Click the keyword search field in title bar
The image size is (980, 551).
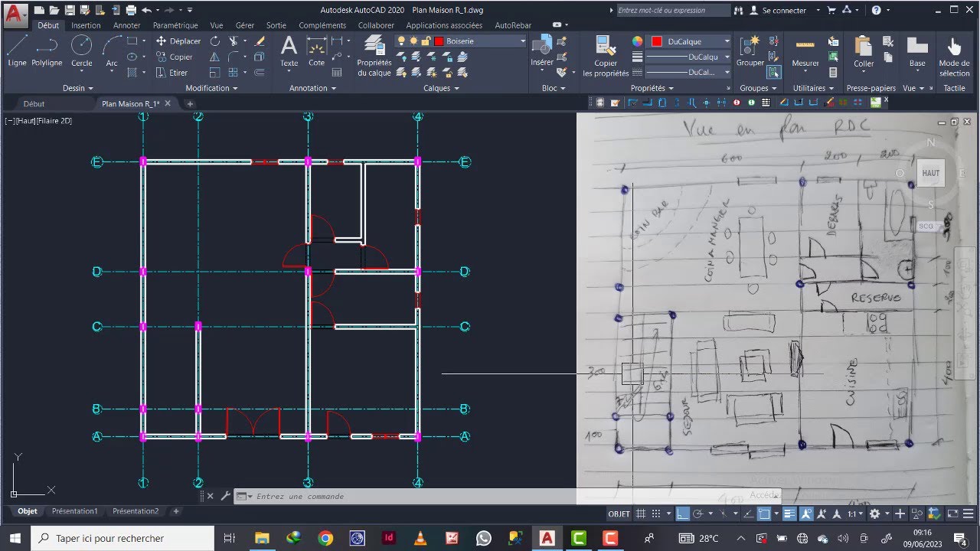[x=673, y=11]
